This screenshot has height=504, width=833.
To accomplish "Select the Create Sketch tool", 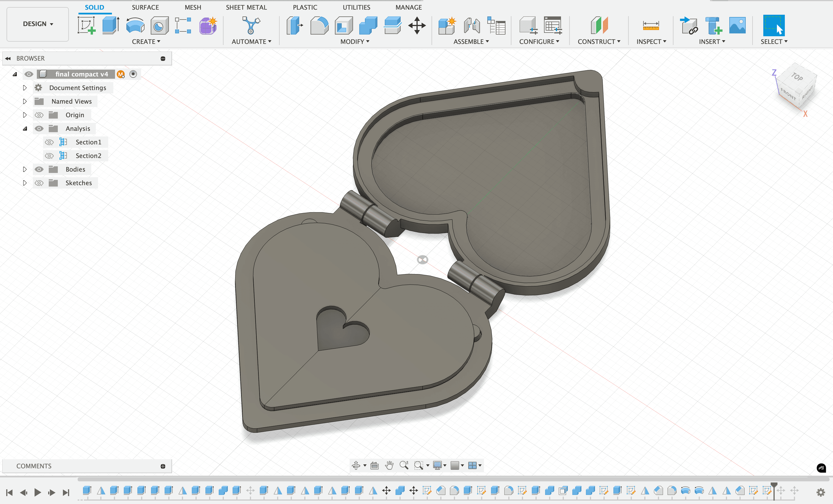I will point(86,26).
